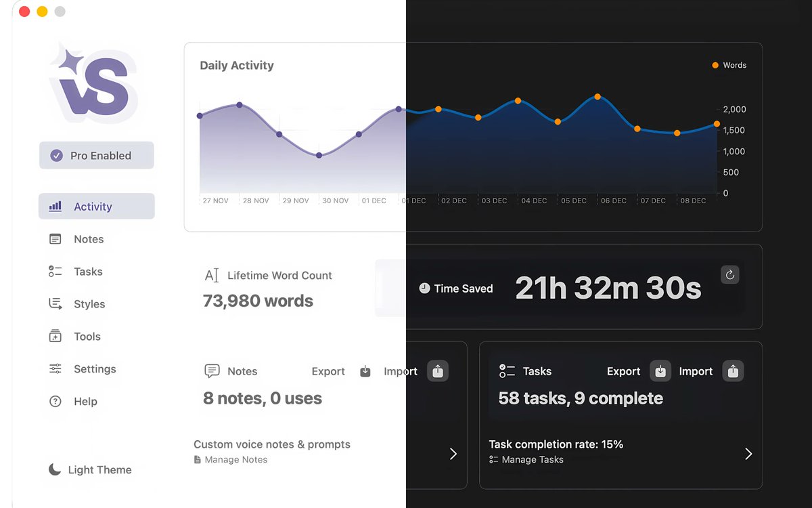Click the Manage Tasks link
Screen dimensions: 812x508
click(533, 459)
